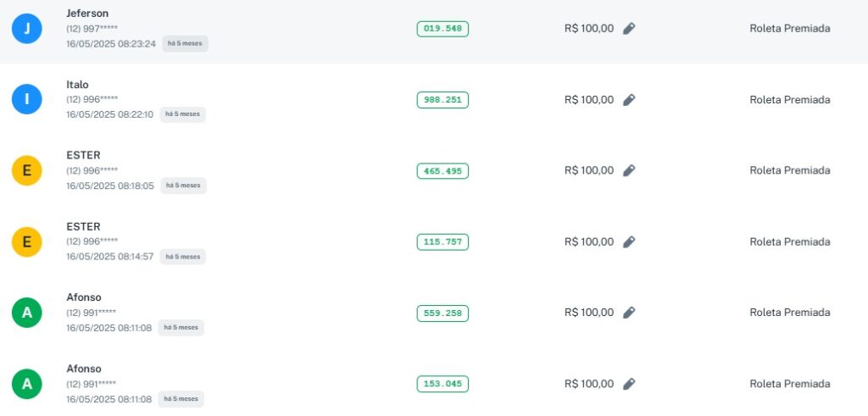Select the code badge 988.251
Screen dimensions: 868x416
coord(442,100)
